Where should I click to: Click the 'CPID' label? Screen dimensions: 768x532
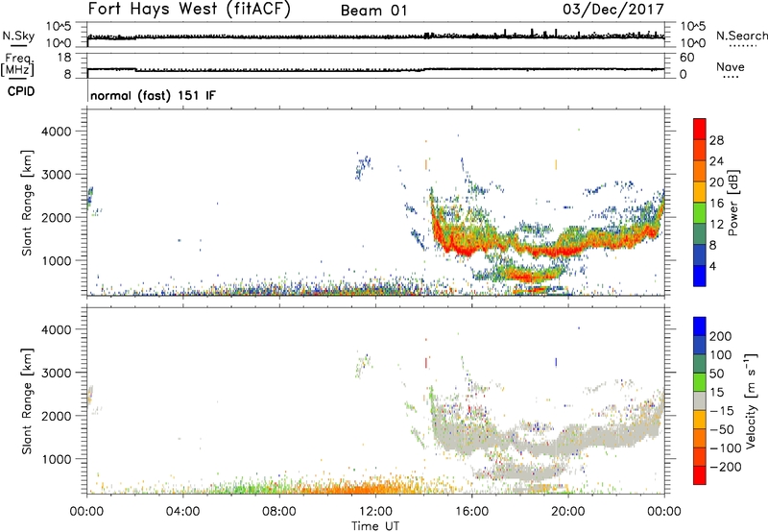tap(21, 91)
